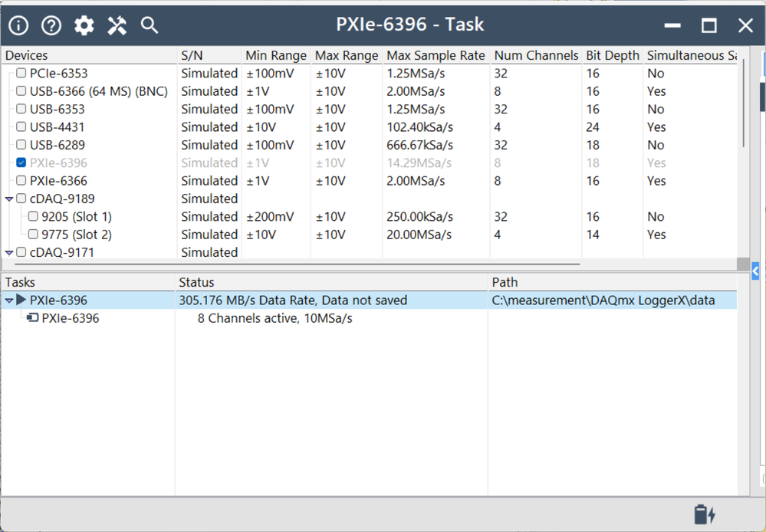Collapse the PXIe-6396 task row chevron
Viewport: 766px width, 532px height.
click(x=8, y=300)
